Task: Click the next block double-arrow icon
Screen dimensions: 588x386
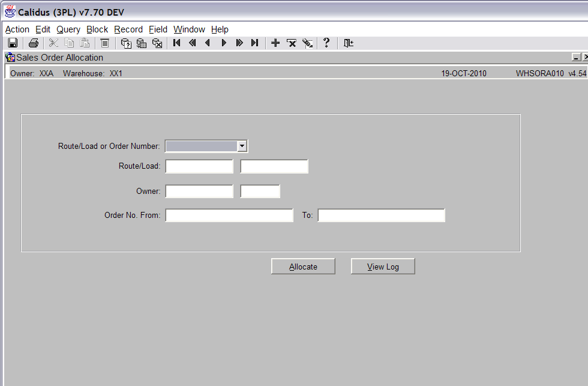Action: 239,43
